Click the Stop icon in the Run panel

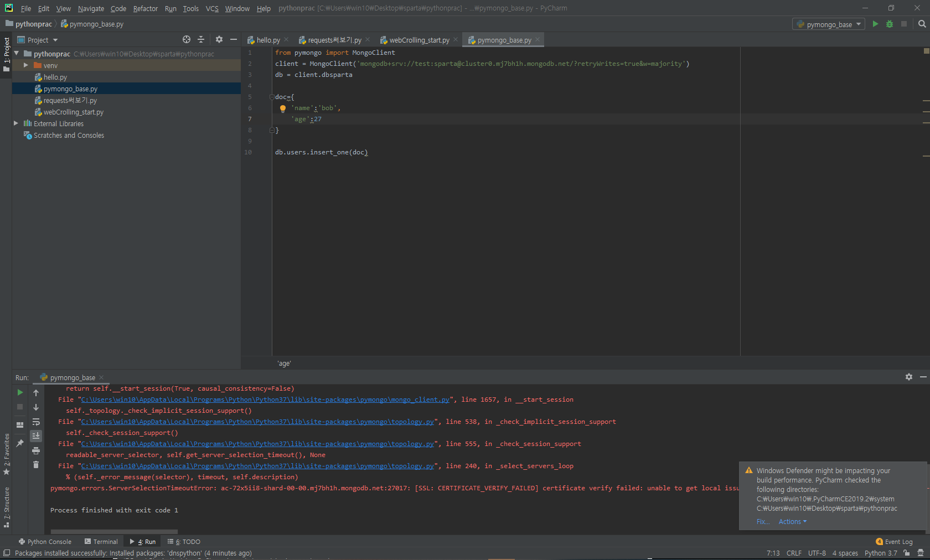[x=20, y=407]
